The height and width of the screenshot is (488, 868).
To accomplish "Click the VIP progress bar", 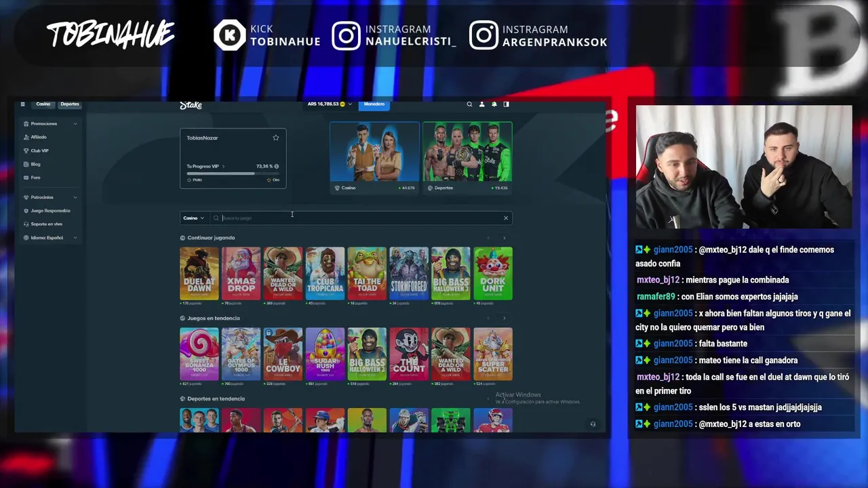I will (233, 174).
